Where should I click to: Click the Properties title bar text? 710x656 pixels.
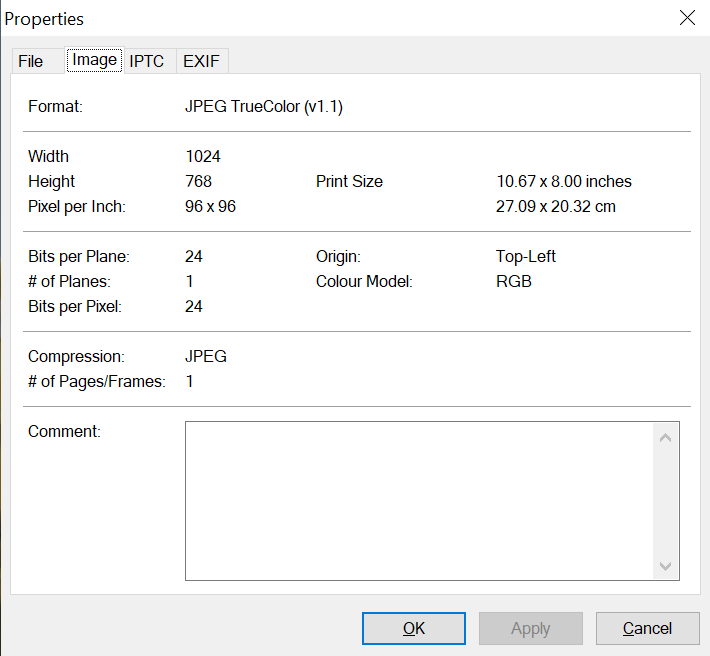point(45,19)
